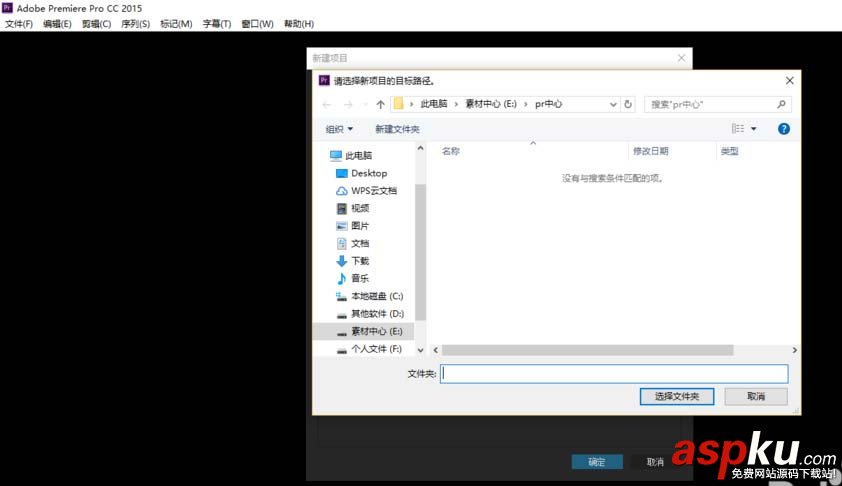This screenshot has height=486, width=842.
Task: Open the 组织 dropdown menu
Action: (339, 129)
